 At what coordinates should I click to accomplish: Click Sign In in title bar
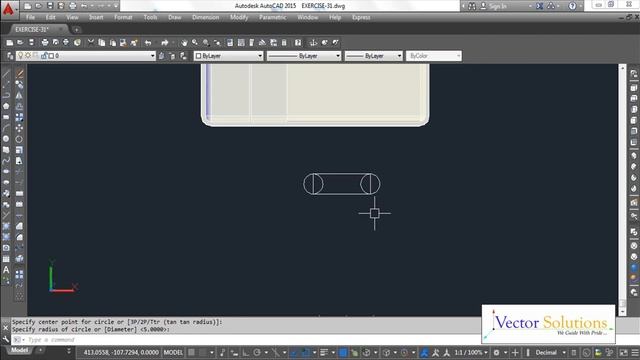click(498, 6)
